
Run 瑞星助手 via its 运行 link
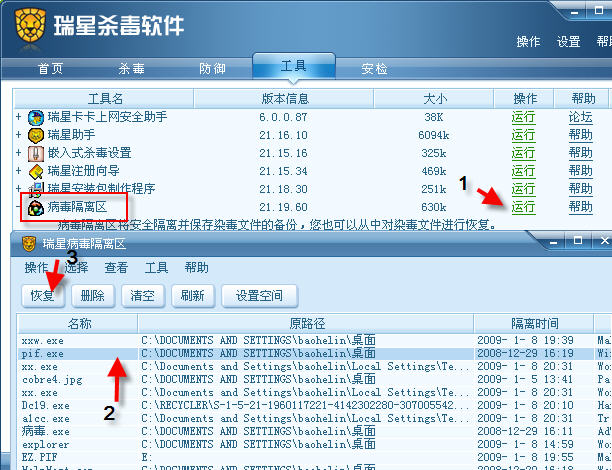523,135
